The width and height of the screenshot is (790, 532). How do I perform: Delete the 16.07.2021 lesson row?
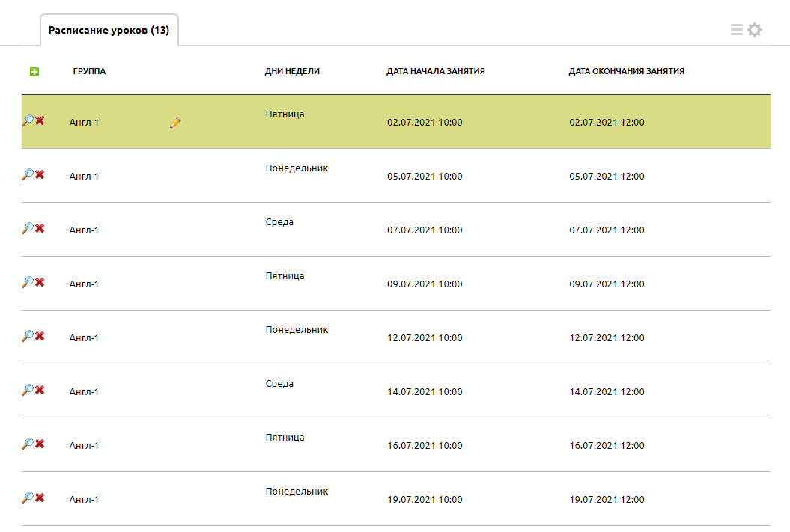[40, 444]
